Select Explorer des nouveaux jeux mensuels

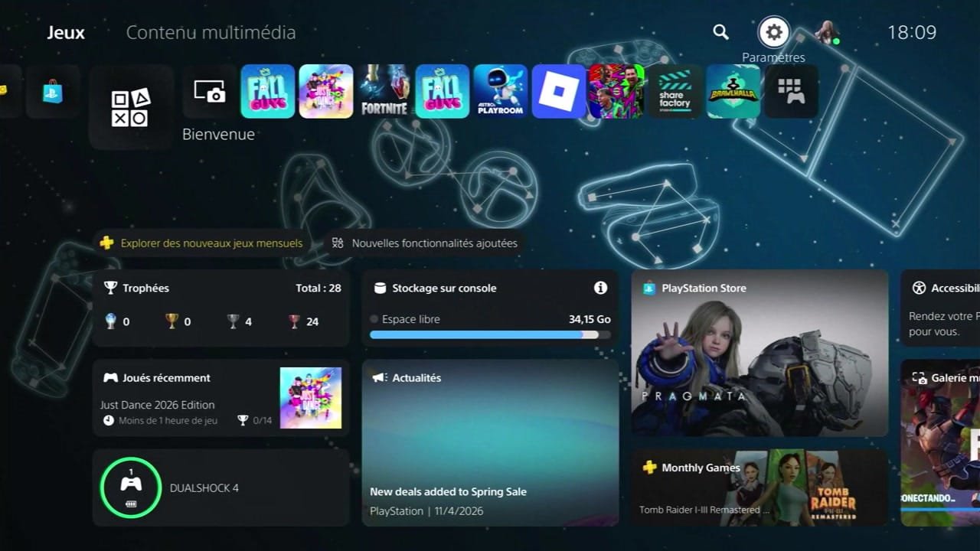[203, 243]
